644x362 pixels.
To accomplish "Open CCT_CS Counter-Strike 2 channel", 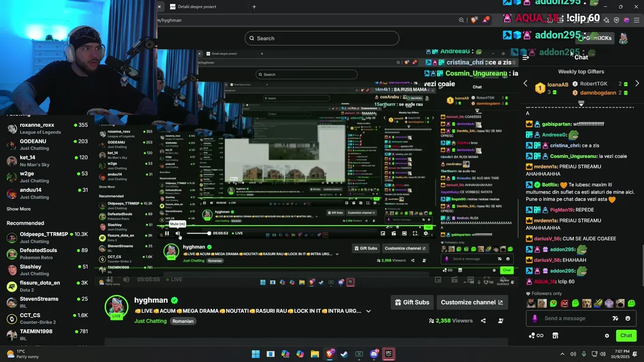I will coord(47,318).
